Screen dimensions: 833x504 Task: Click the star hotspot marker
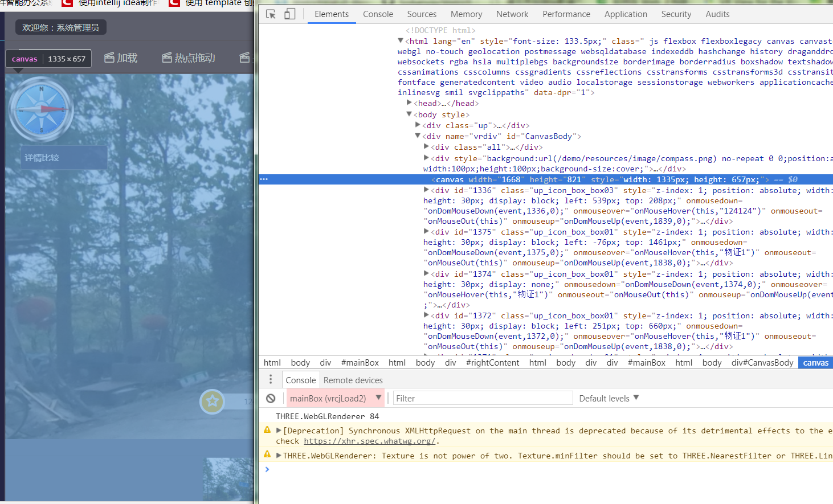213,401
